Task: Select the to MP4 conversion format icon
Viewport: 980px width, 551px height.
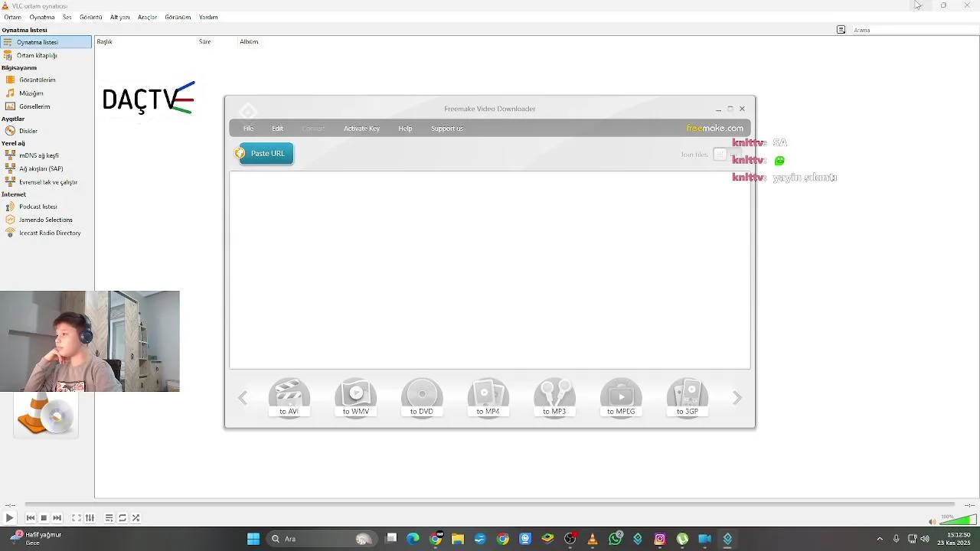Action: (488, 398)
